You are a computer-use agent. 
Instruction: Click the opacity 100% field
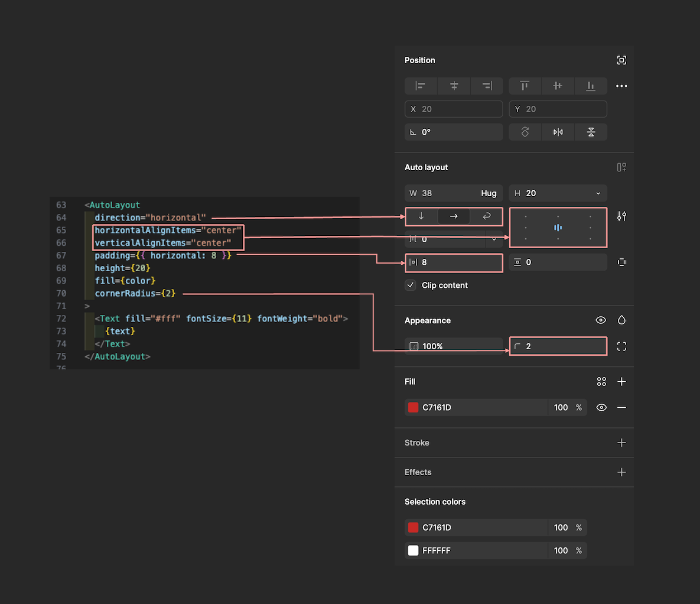[x=454, y=346]
